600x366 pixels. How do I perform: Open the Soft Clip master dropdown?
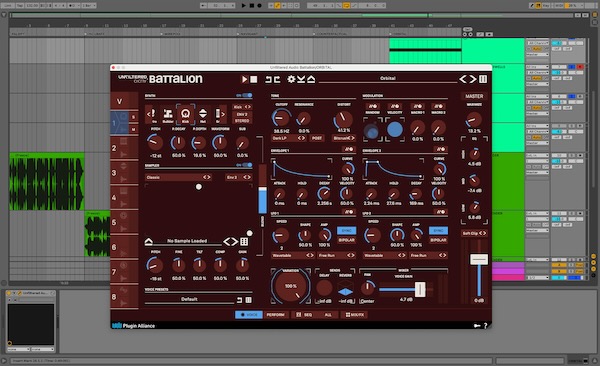[x=474, y=233]
